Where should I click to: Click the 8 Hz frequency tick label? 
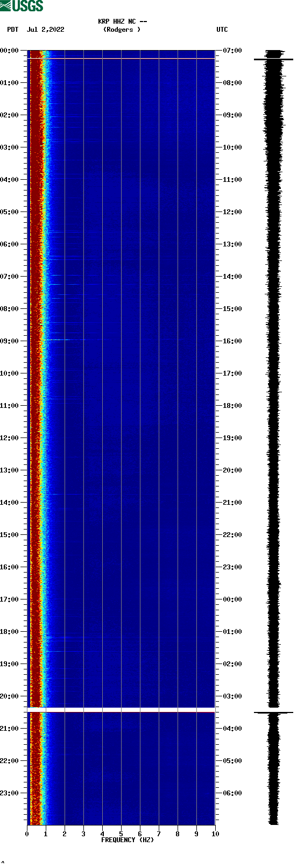pos(178,834)
